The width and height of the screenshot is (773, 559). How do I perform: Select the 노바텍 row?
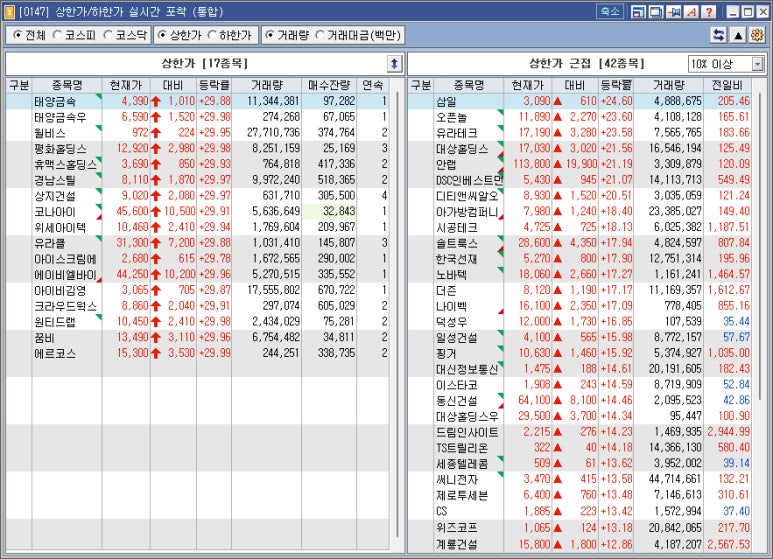(x=580, y=275)
